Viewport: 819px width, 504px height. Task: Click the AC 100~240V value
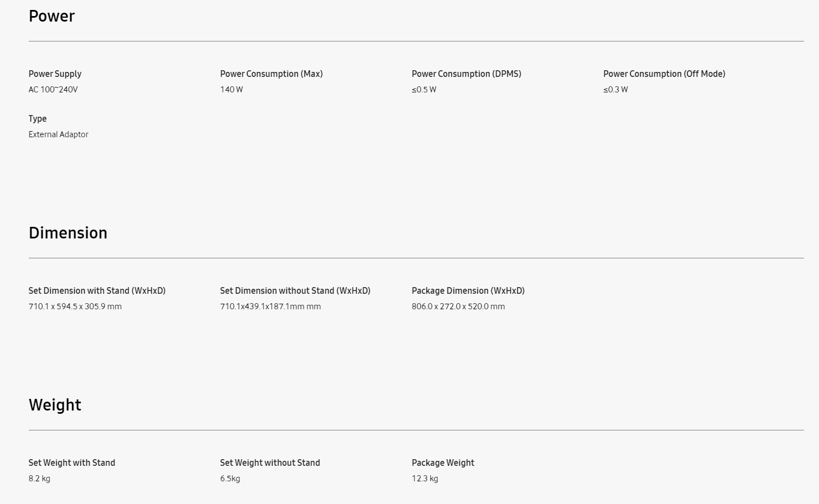click(53, 90)
